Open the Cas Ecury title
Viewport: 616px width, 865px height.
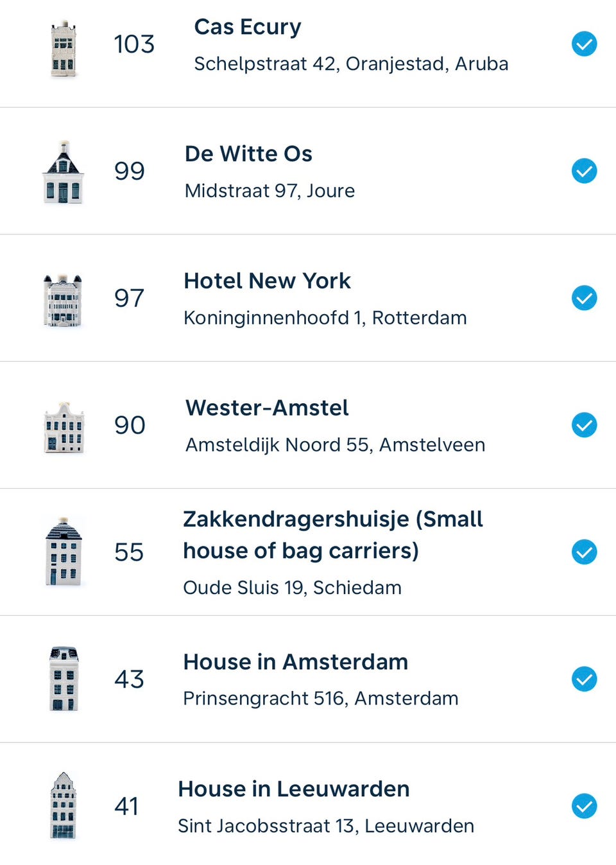click(x=248, y=27)
